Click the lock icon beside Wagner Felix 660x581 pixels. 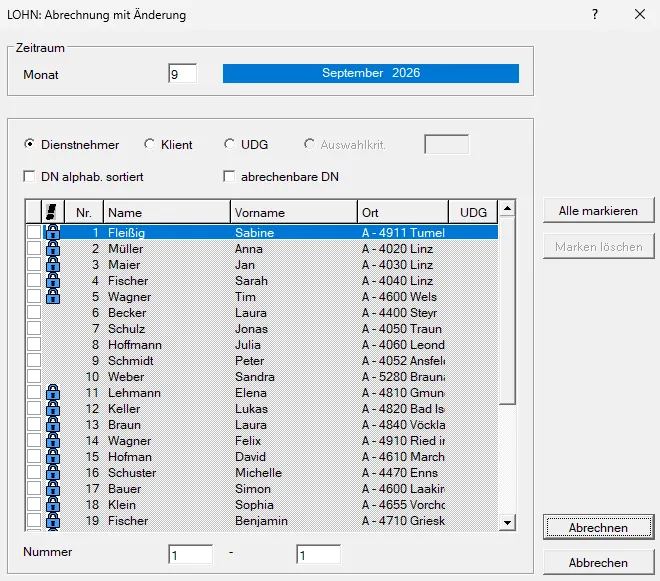(53, 440)
